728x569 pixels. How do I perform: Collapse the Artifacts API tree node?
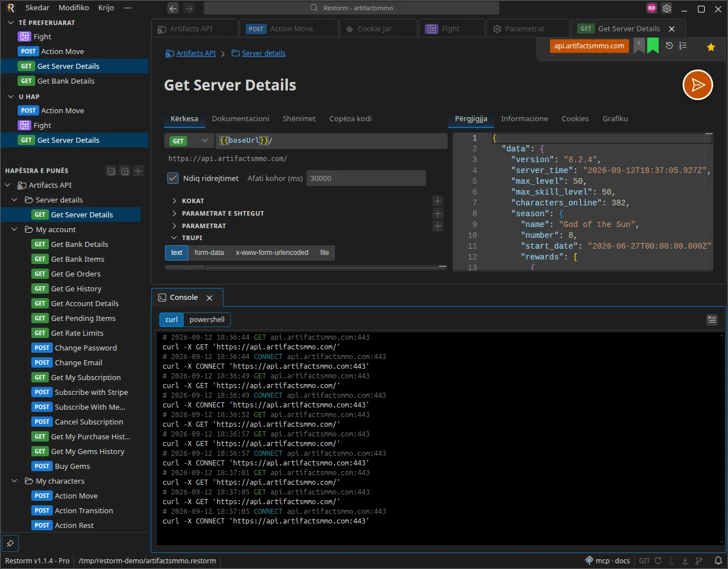[8, 185]
